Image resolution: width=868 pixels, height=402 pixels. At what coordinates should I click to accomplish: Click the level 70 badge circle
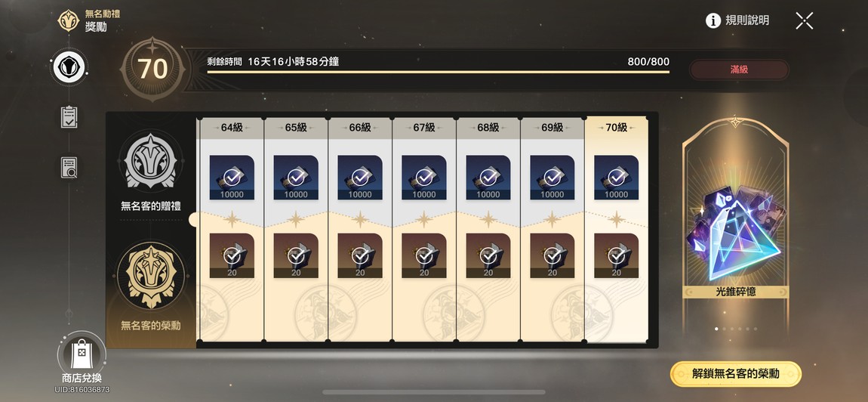point(152,70)
